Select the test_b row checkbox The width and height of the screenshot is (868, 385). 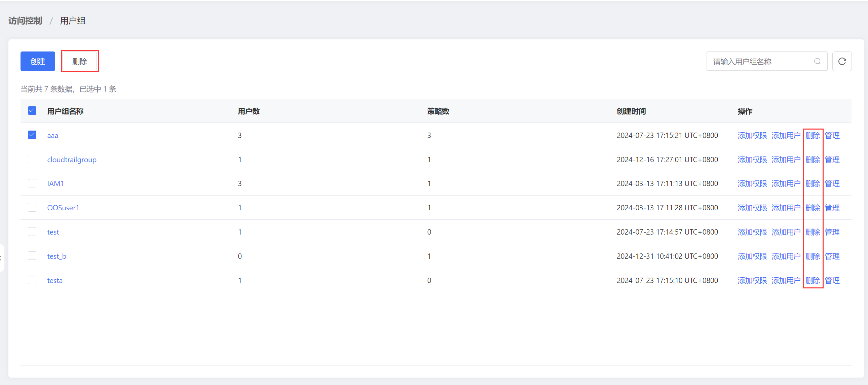tap(32, 256)
